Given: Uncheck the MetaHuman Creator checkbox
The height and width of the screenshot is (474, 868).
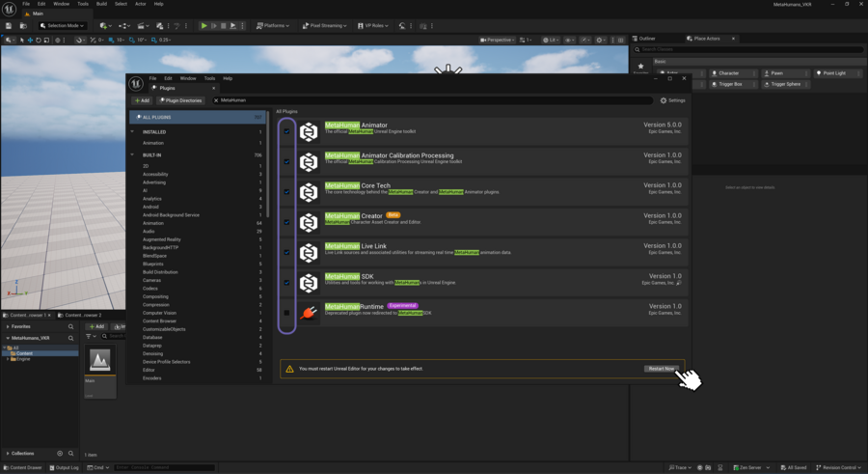Looking at the screenshot, I should coord(286,222).
